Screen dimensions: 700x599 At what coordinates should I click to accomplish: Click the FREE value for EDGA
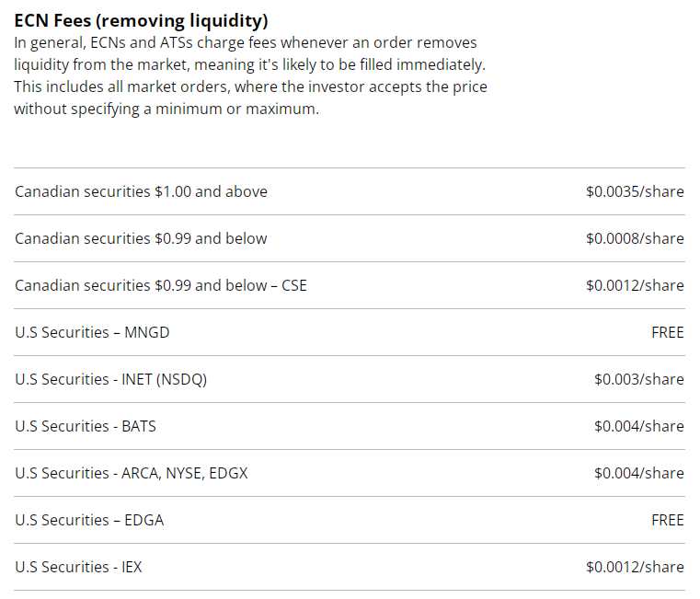click(x=667, y=520)
